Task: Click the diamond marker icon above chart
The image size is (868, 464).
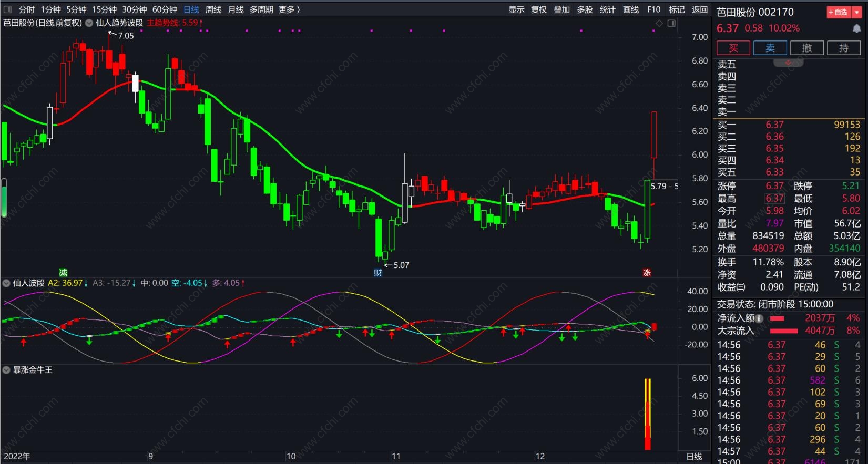Action: [x=659, y=23]
